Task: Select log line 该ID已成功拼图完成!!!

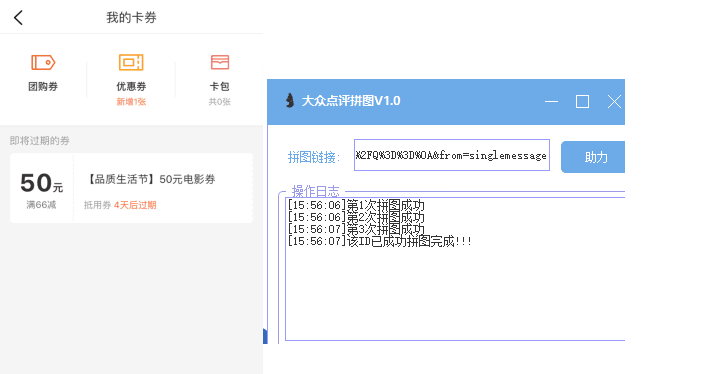Action: [379, 242]
